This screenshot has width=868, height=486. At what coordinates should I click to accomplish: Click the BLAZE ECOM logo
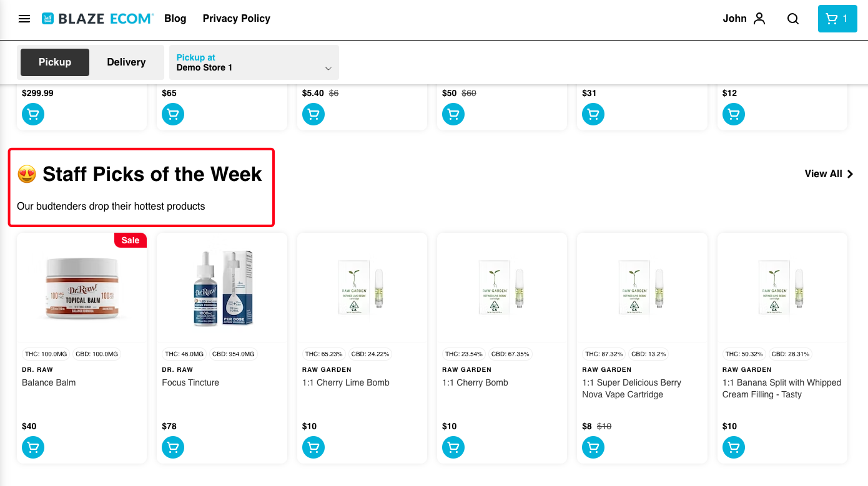pos(97,19)
